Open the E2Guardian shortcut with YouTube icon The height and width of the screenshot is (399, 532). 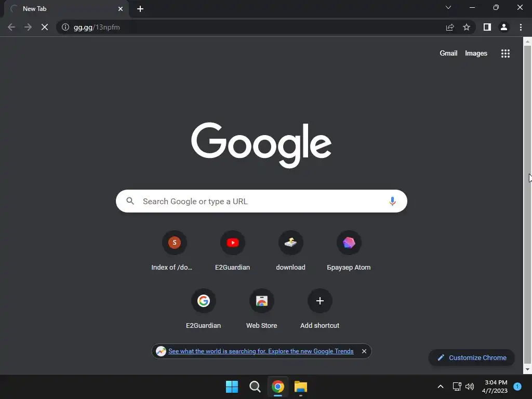point(232,251)
